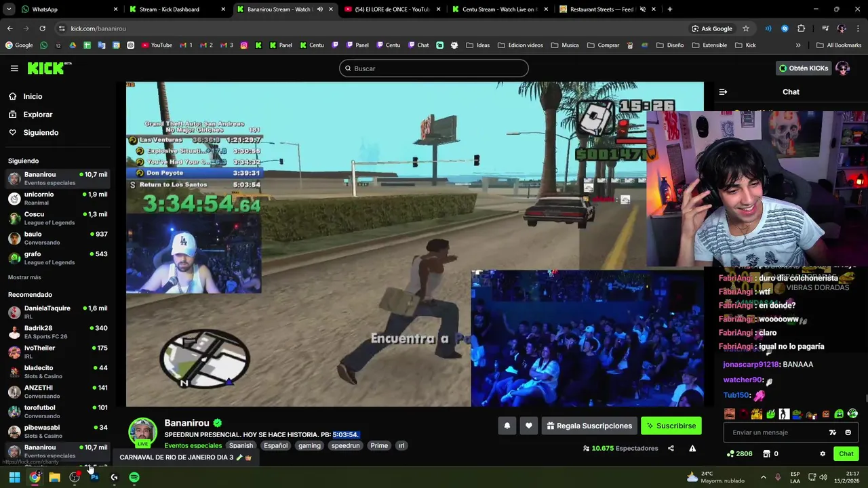Click the KICK logo
This screenshot has width=868, height=488.
[x=49, y=68]
